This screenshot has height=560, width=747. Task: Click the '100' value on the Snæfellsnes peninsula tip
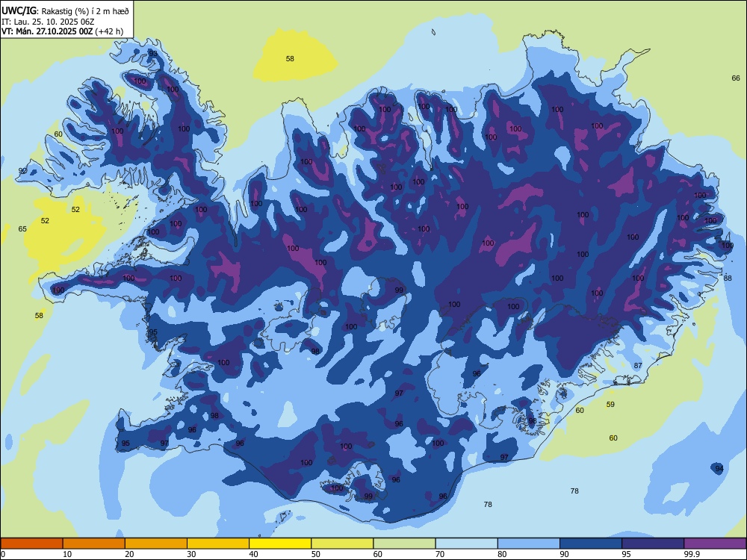tap(58, 290)
